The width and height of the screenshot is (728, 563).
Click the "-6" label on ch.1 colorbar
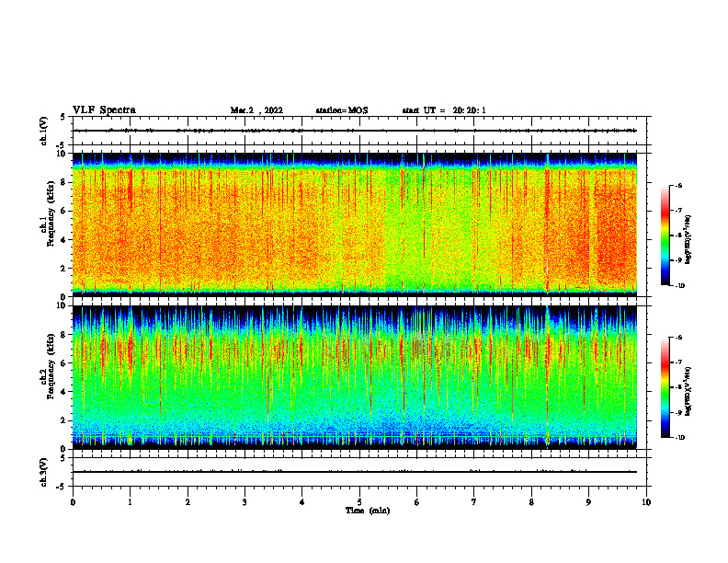click(678, 186)
